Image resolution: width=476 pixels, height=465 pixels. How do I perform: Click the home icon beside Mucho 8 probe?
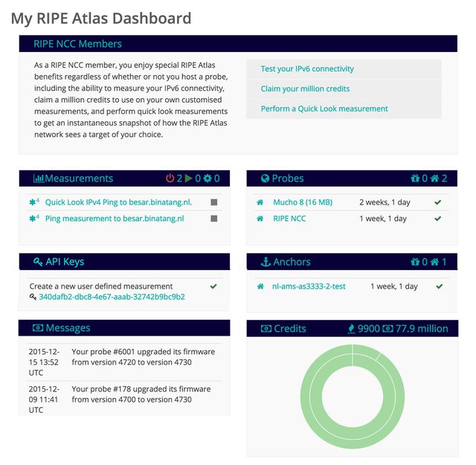(x=260, y=202)
